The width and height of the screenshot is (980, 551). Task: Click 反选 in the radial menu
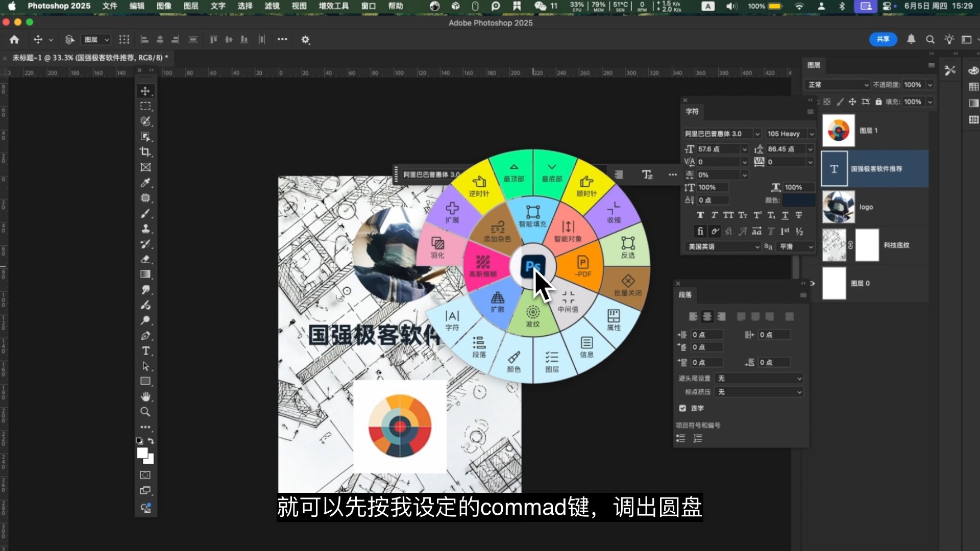pyautogui.click(x=628, y=247)
